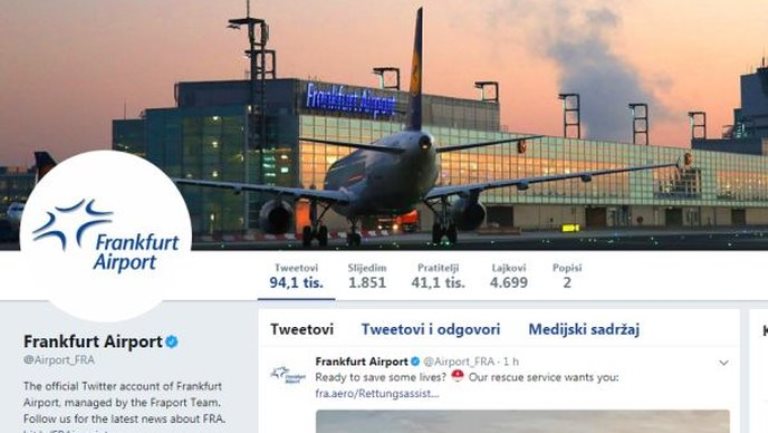The image size is (768, 433).
Task: Open the tweet's attached image preview
Action: pos(523,422)
